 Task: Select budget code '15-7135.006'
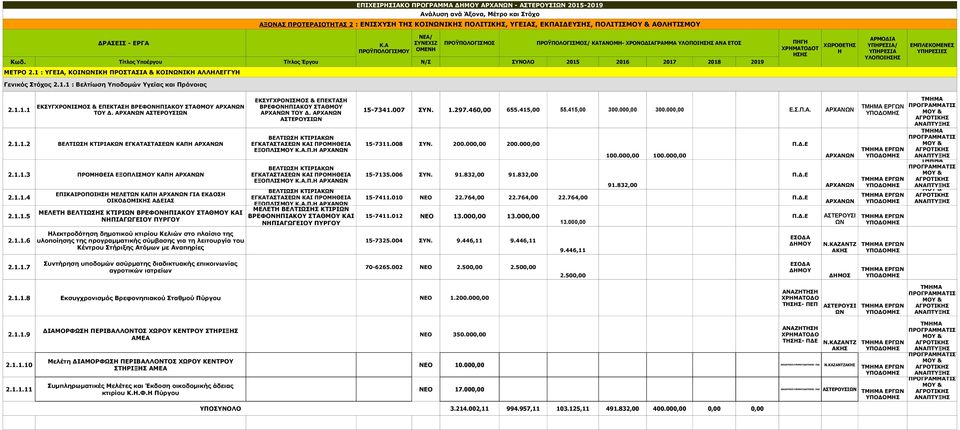pyautogui.click(x=384, y=175)
